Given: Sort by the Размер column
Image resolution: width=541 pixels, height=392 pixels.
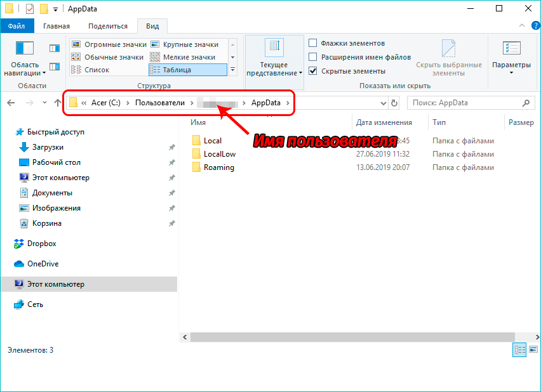Looking at the screenshot, I should click(x=521, y=122).
